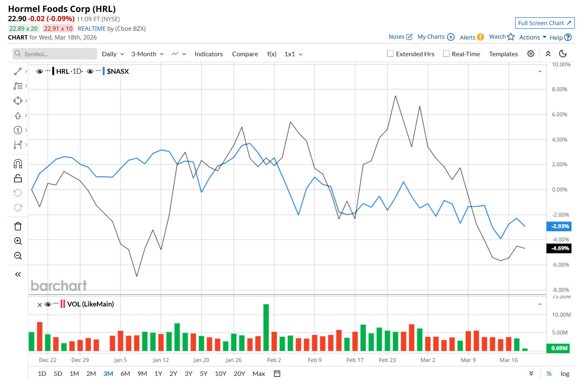Open the My Charts link
This screenshot has height=385, width=588.
pyautogui.click(x=431, y=37)
